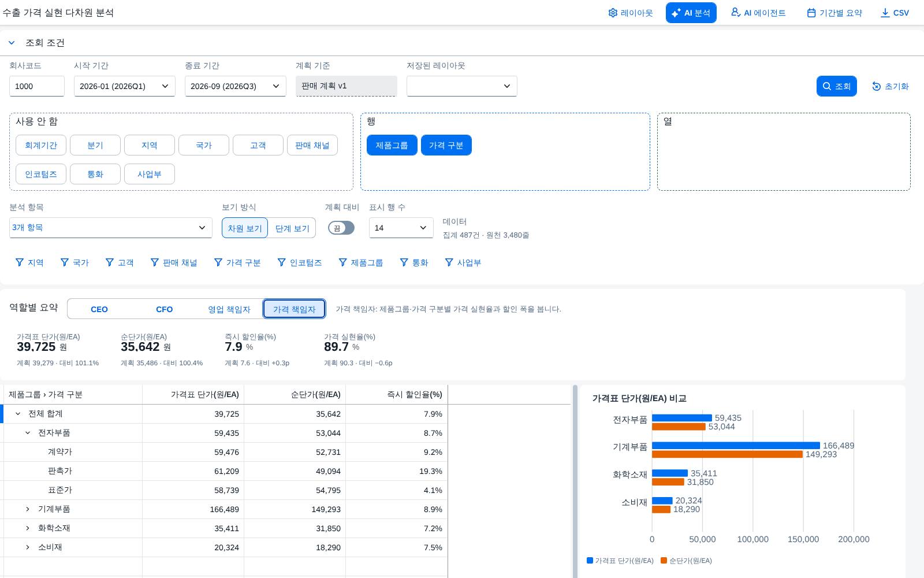Open the 표시 행 수 dropdown
Image resolution: width=924 pixels, height=578 pixels.
click(x=401, y=228)
